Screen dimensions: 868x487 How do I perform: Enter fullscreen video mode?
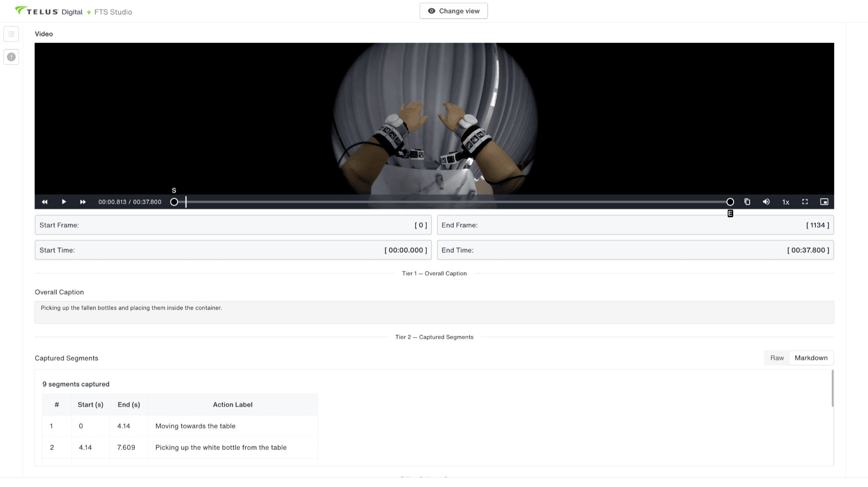tap(805, 202)
